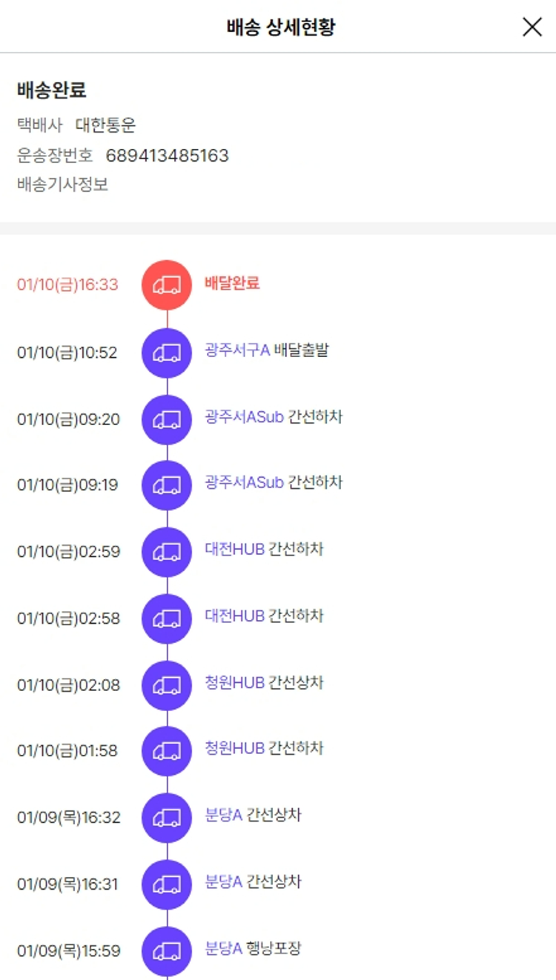Click truck icon at 01/10(금)02:59 entry

pyautogui.click(x=167, y=552)
